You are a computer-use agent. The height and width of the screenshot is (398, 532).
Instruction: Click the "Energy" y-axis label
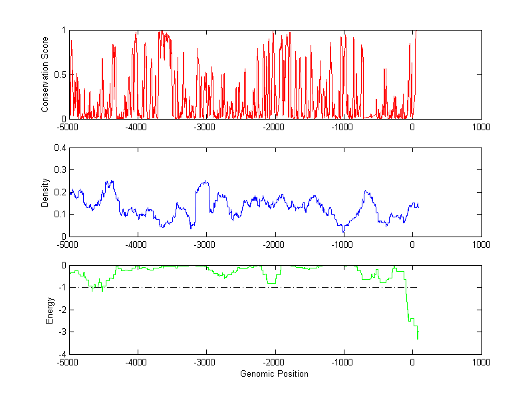point(49,310)
